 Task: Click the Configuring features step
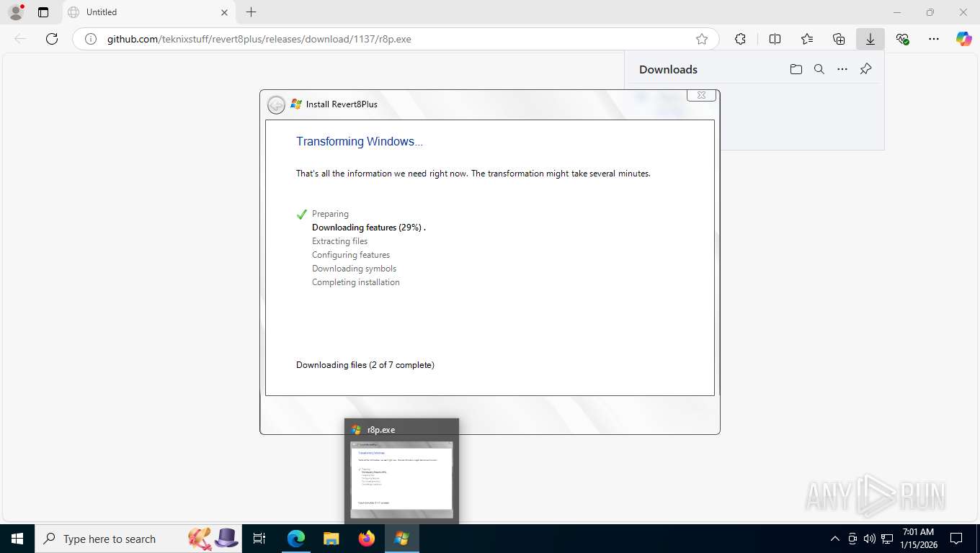351,255
